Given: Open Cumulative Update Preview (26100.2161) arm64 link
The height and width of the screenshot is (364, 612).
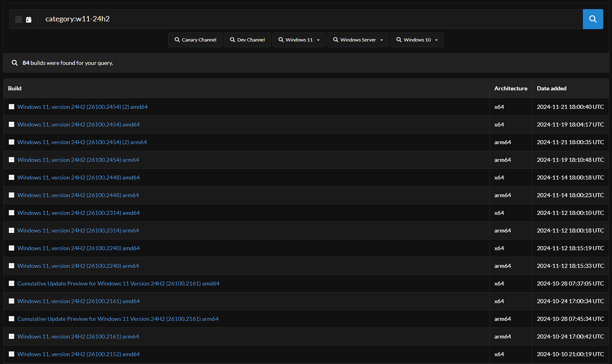Looking at the screenshot, I should (x=118, y=319).
